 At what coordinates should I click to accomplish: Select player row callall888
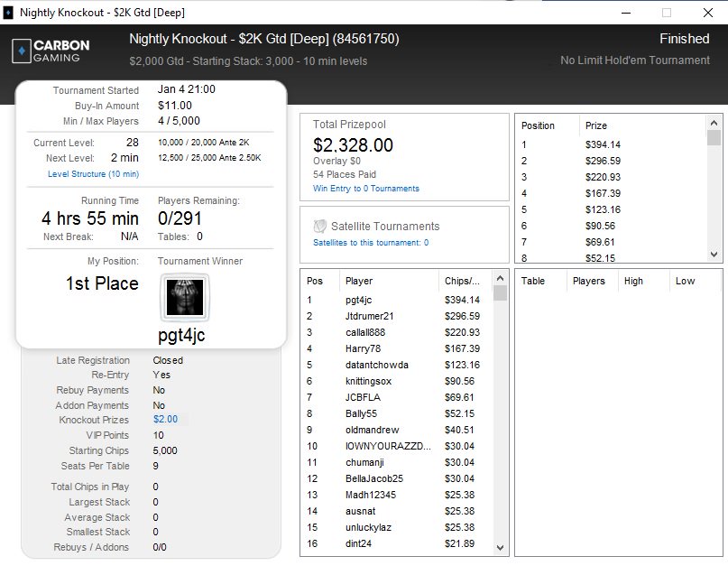397,332
